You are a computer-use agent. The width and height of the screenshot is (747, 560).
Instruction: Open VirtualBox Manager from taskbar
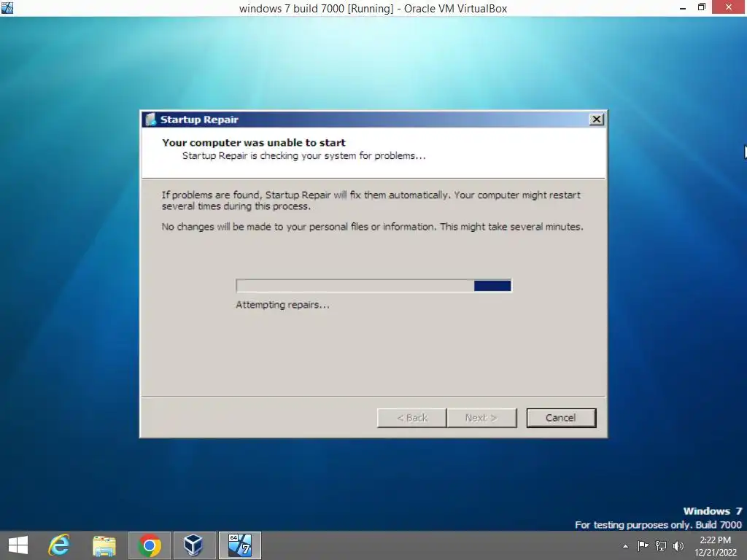click(194, 545)
